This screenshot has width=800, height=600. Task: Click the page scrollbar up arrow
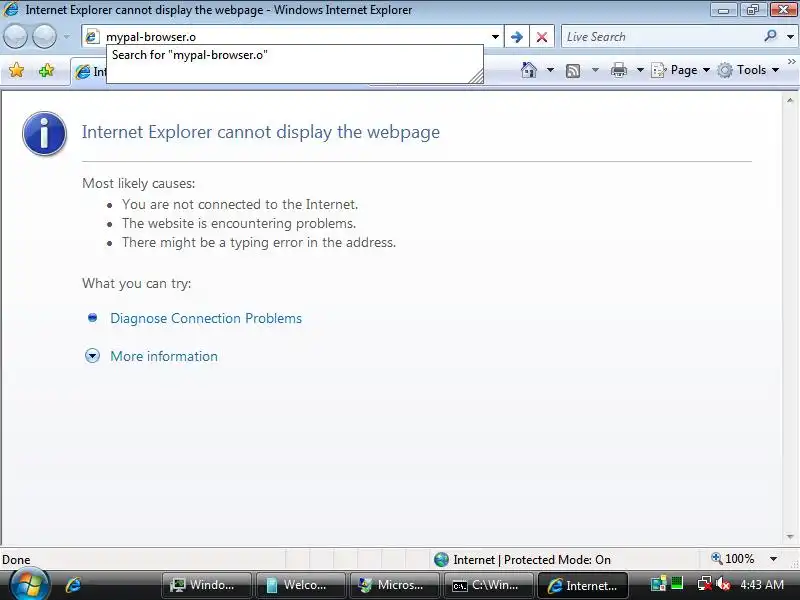790,101
